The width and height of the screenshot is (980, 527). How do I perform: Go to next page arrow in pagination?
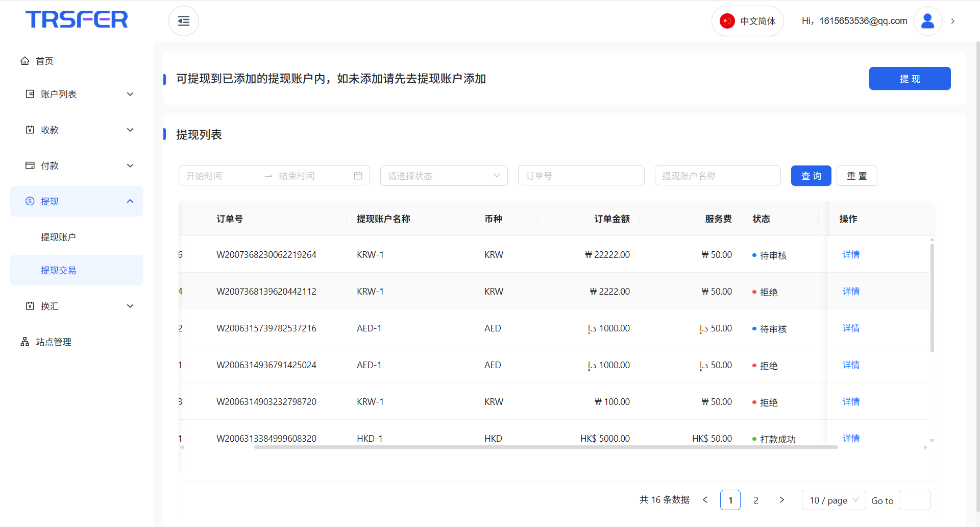pyautogui.click(x=781, y=500)
